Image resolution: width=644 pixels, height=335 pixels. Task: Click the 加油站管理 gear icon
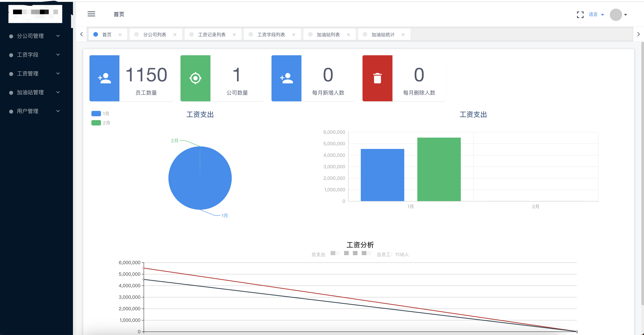click(11, 93)
